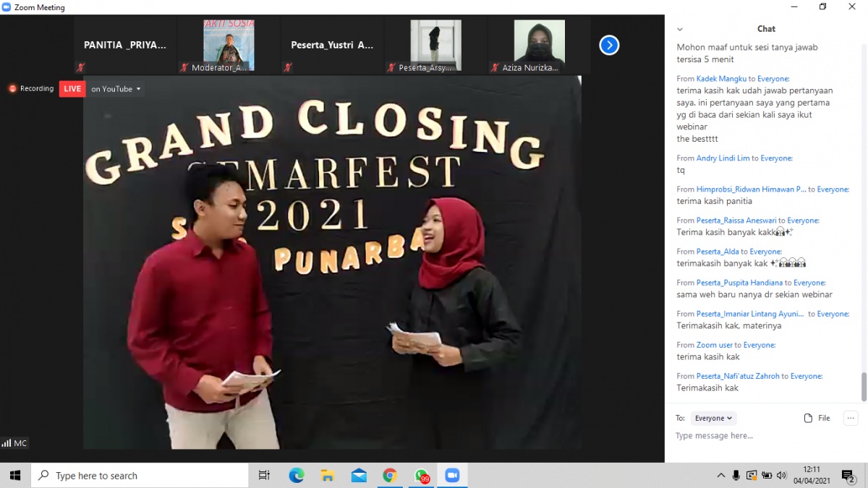Click the taskbar volume icon

click(781, 475)
